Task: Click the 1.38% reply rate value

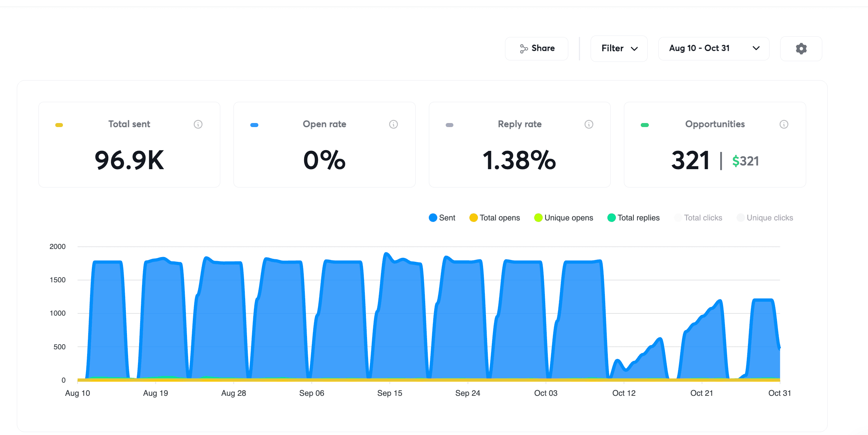Action: tap(519, 160)
